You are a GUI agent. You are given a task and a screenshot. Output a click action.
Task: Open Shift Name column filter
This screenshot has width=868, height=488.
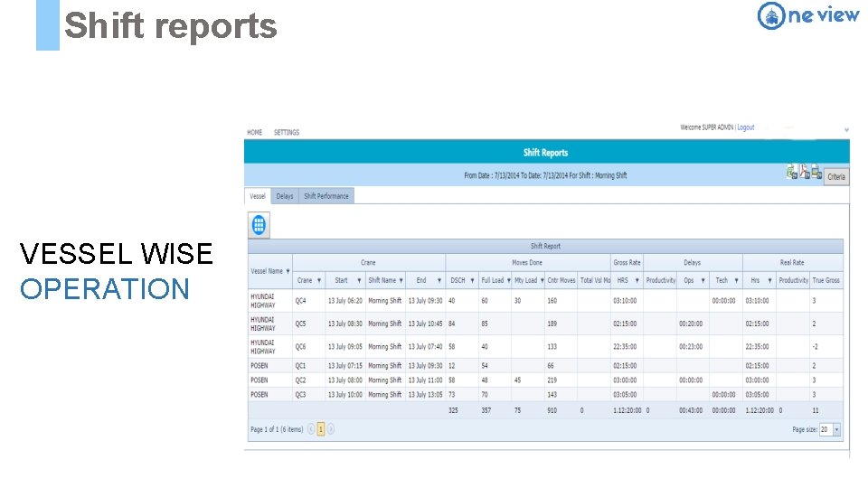[x=401, y=280]
